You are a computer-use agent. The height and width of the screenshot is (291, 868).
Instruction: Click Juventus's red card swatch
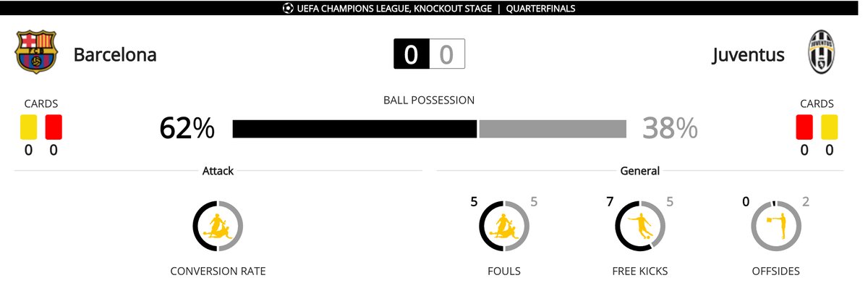point(804,127)
